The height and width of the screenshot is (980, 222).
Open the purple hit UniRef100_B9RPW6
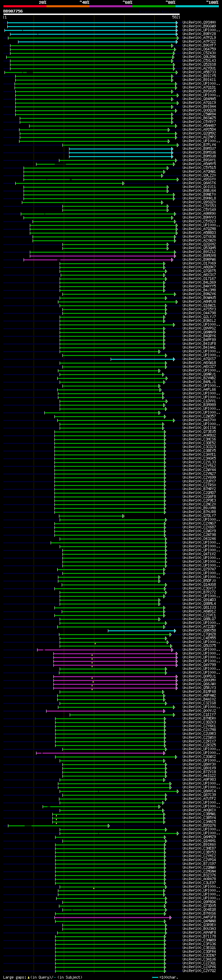click(x=199, y=259)
